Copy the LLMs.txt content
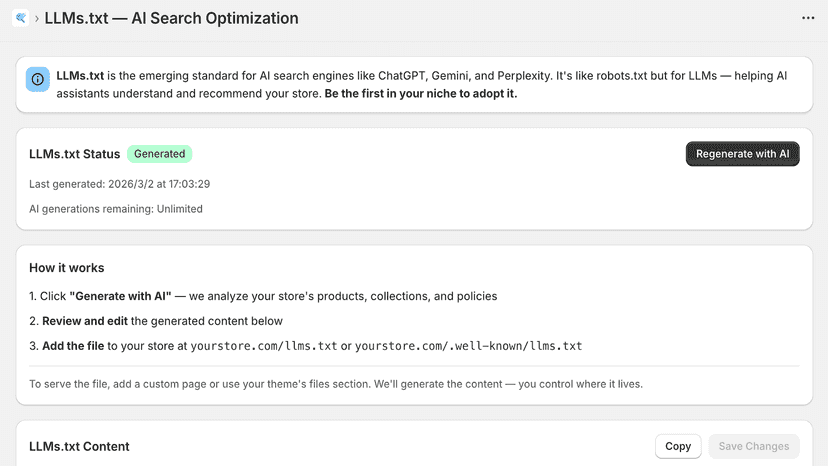 pos(678,446)
